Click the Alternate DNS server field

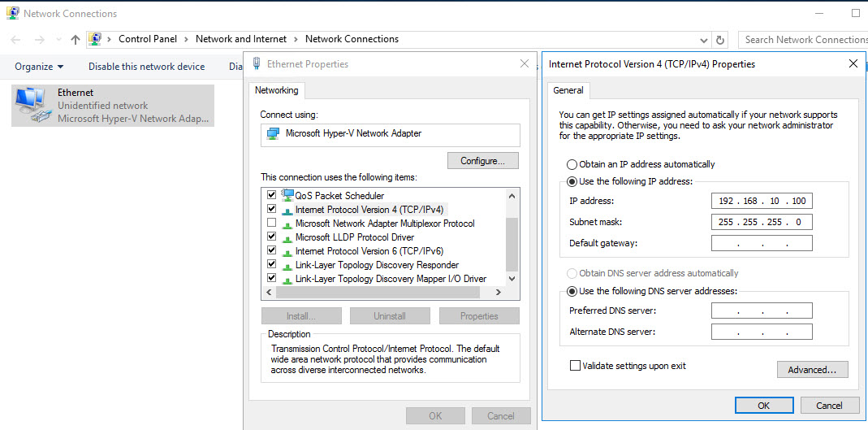762,332
